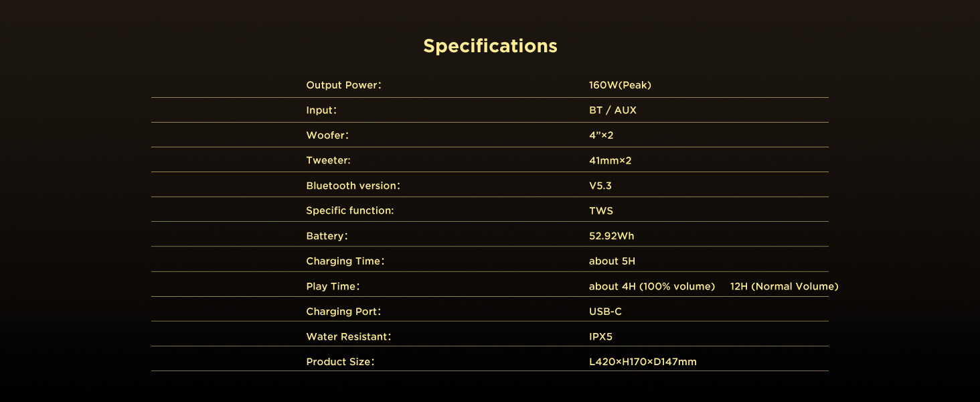This screenshot has height=402, width=980.
Task: Select the V5.3 value
Action: point(600,186)
